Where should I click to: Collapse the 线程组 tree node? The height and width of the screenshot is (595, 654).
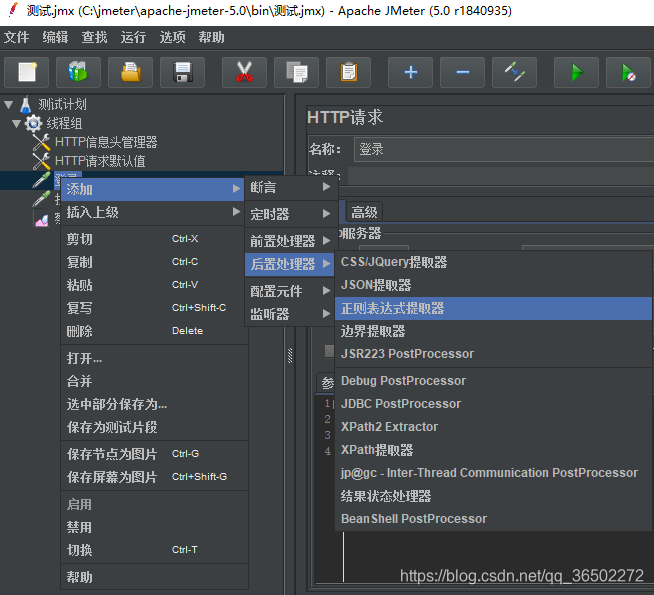pyautogui.click(x=16, y=123)
